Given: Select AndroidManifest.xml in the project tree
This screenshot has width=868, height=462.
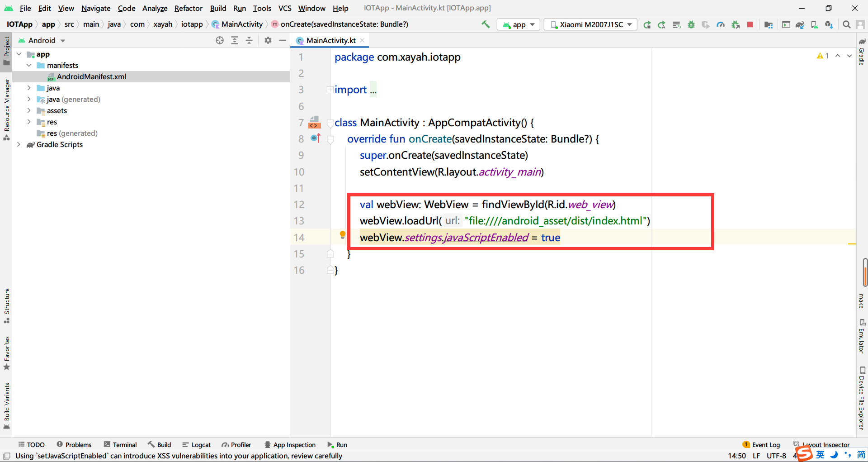Looking at the screenshot, I should pos(91,76).
